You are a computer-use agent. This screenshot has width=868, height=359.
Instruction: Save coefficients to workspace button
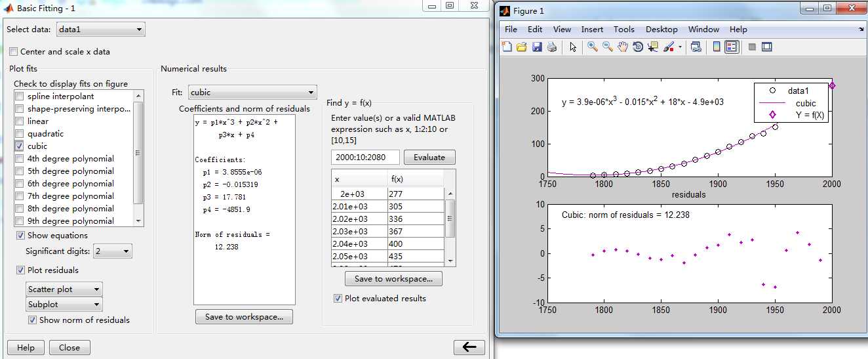pyautogui.click(x=244, y=317)
